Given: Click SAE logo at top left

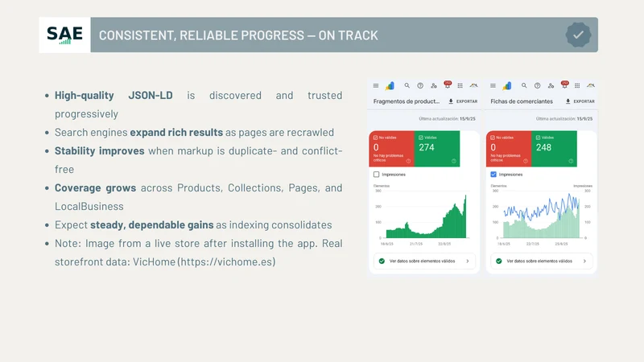Looking at the screenshot, I should (64, 35).
